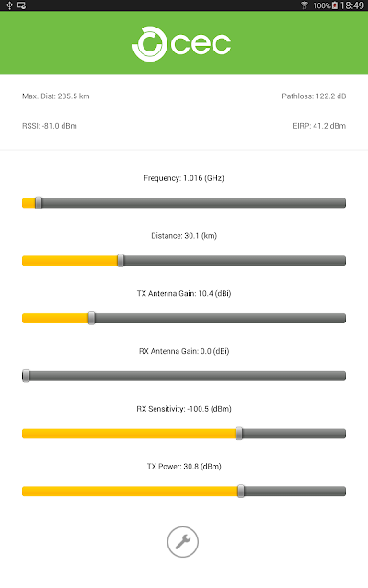Click the TX Antenna Gain slider thumb
Image resolution: width=368 pixels, height=588 pixels.
click(x=92, y=319)
